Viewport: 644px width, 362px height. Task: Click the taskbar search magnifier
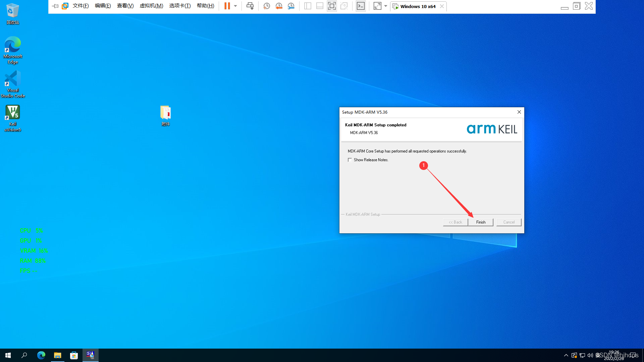point(24,355)
